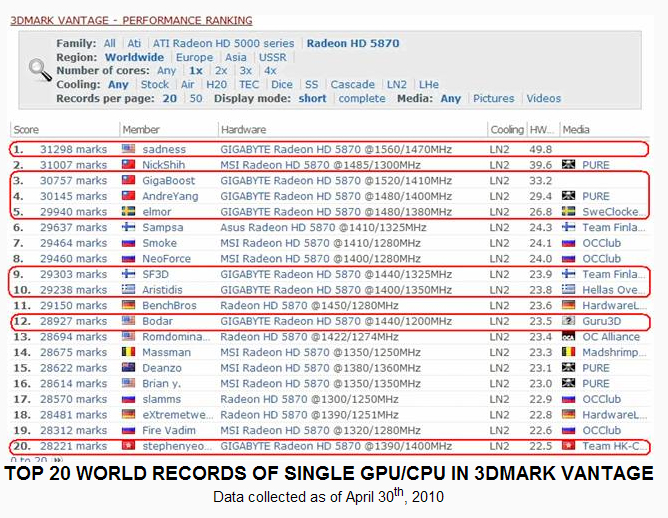Viewport: 668px width, 518px height.
Task: Filter cooling by LHe
Action: click(x=429, y=84)
